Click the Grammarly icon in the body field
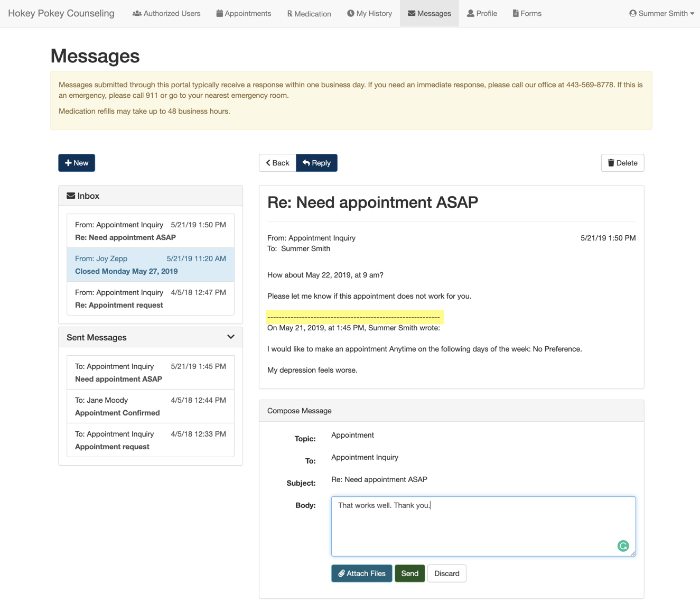The width and height of the screenshot is (700, 601). point(623,546)
